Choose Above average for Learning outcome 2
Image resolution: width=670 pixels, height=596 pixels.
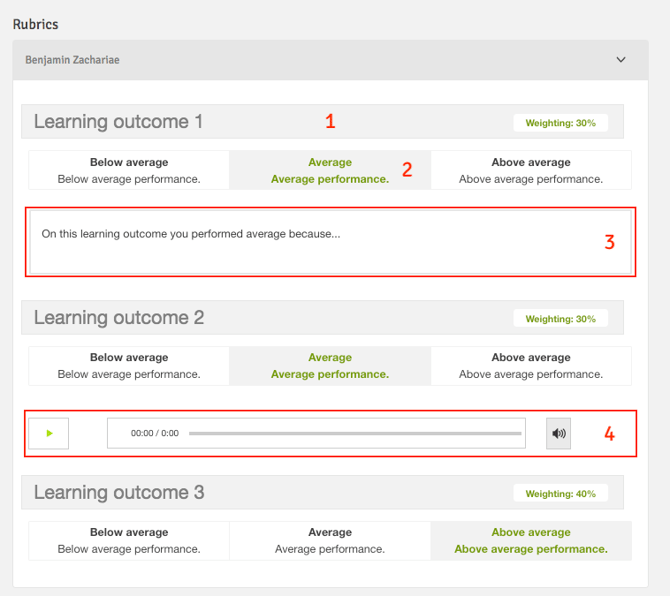[x=531, y=365]
